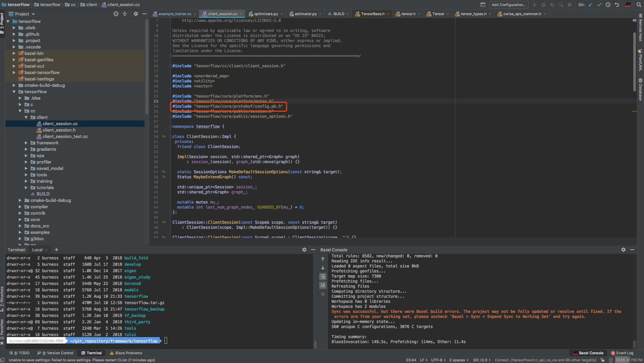Open the Bazel Console settings gear
Viewport: 644px width, 363px height.
tap(623, 250)
